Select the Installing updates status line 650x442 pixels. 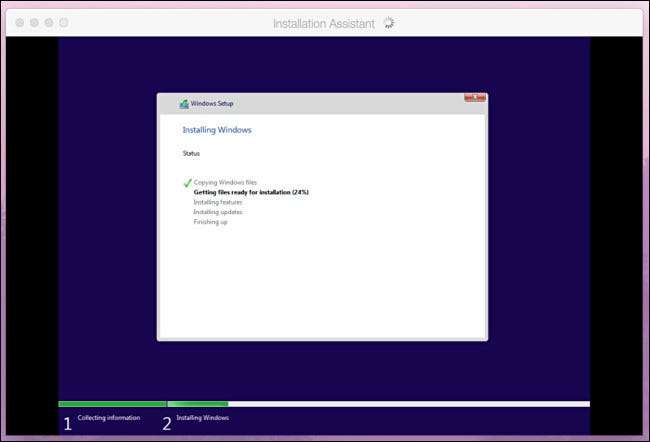[x=218, y=212]
